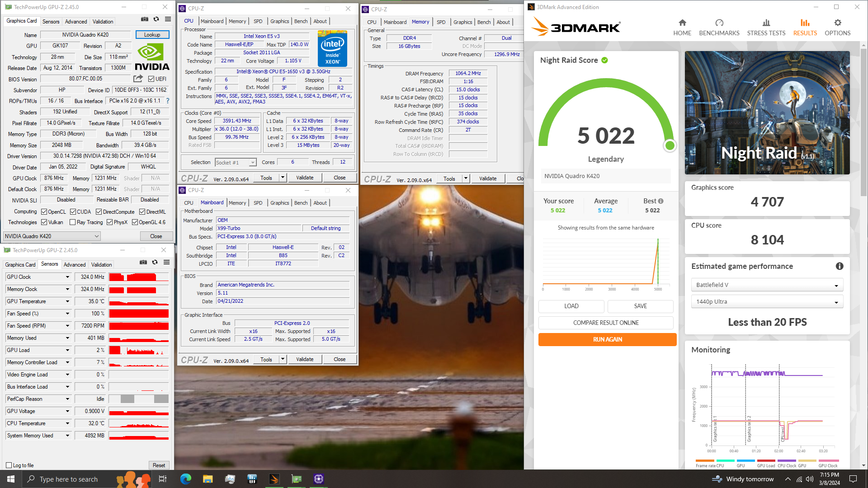
Task: Click the Lookup button in GPU-Z
Action: click(x=152, y=35)
